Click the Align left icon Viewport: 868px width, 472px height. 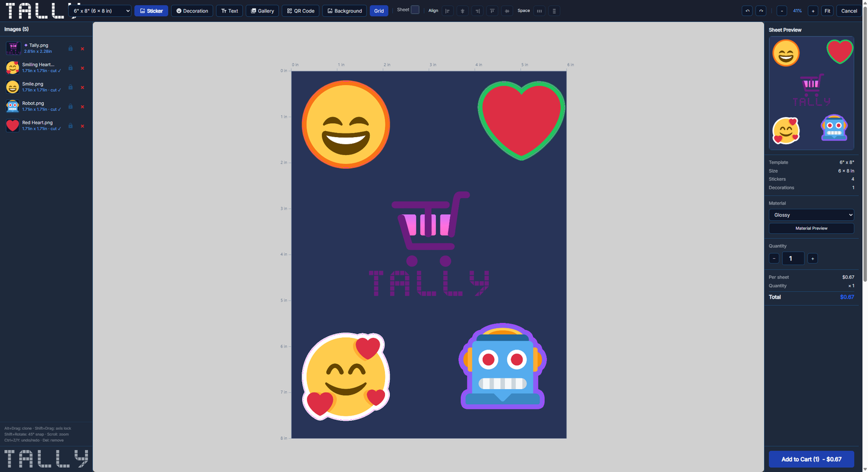point(448,11)
